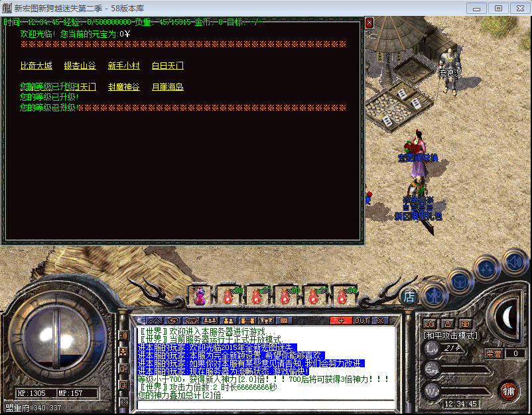Click the crescent moon day-night indicator
The width and height of the screenshot is (532, 415).
pyautogui.click(x=507, y=318)
